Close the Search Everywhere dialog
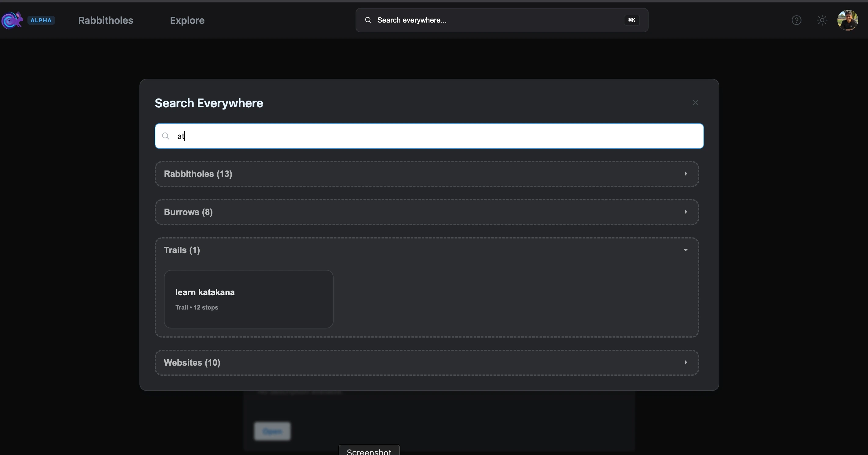868x455 pixels. (x=695, y=102)
